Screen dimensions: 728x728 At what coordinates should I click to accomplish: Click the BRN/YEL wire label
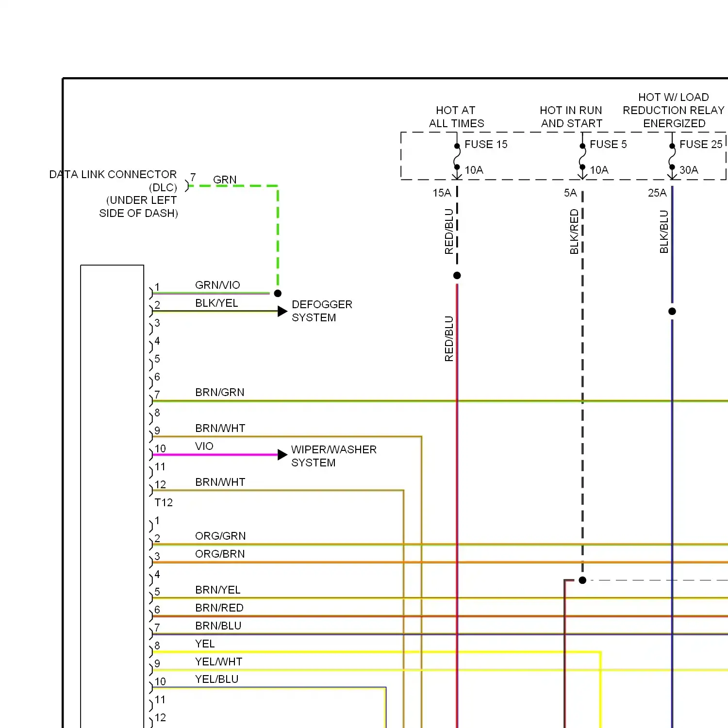coord(217,590)
